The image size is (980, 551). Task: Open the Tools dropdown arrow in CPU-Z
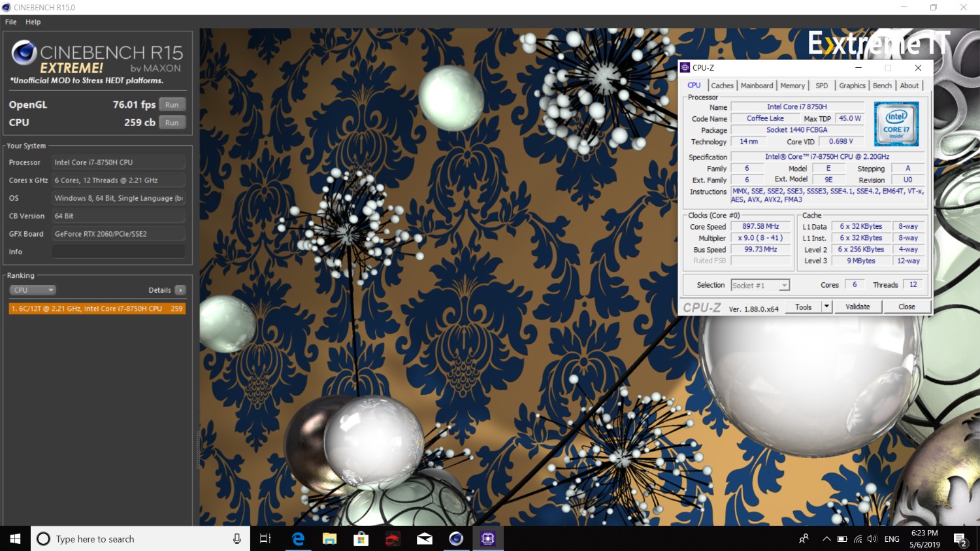(826, 307)
